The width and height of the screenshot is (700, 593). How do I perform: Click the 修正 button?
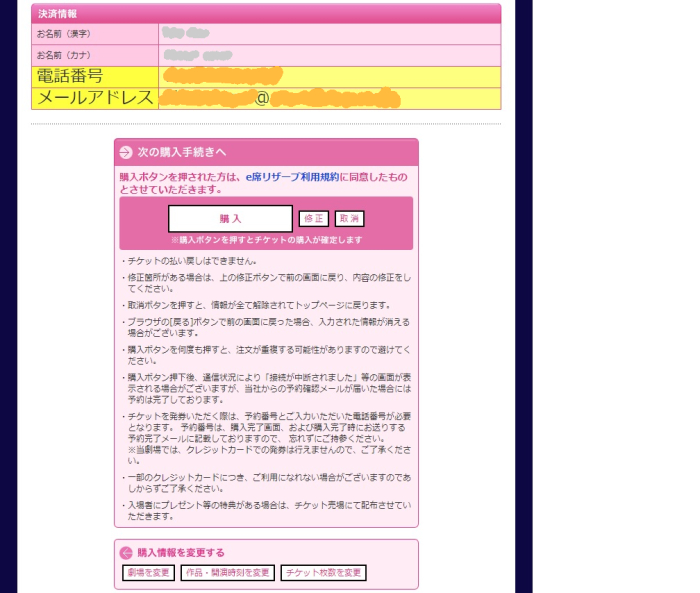coord(314,218)
